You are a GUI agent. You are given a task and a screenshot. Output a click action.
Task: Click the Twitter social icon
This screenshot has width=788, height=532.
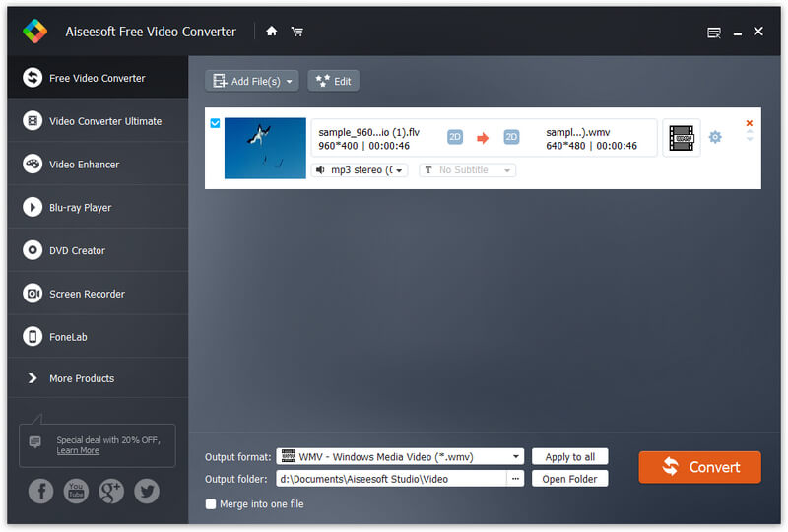click(147, 491)
